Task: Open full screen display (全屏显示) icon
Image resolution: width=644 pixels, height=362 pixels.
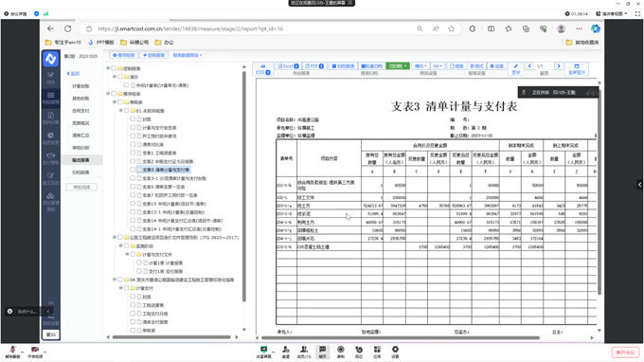Action: click(x=576, y=68)
